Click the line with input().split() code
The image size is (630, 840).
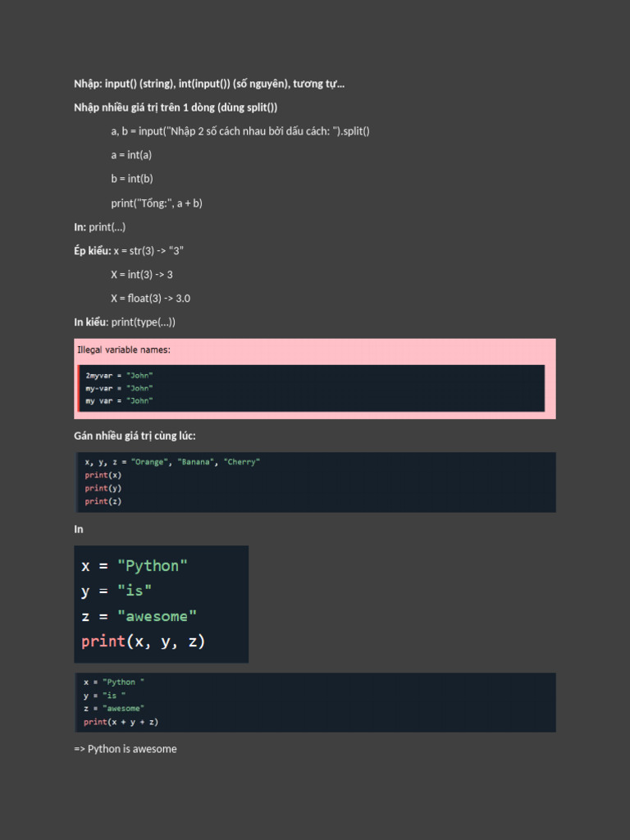coord(240,131)
